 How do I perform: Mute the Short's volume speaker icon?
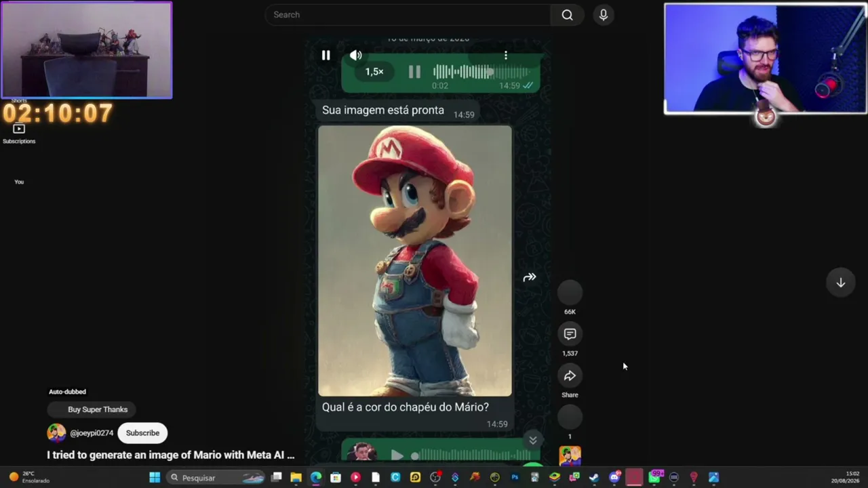[x=356, y=56]
